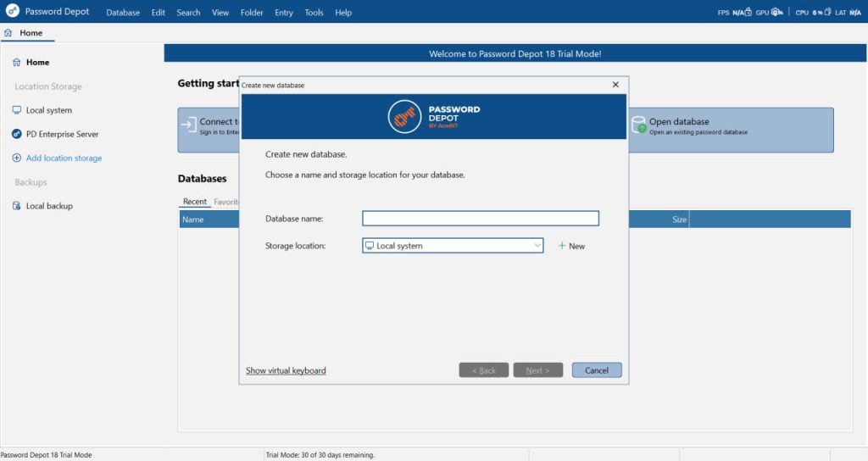Open the Search menu
The width and height of the screenshot is (868, 461).
pos(188,12)
